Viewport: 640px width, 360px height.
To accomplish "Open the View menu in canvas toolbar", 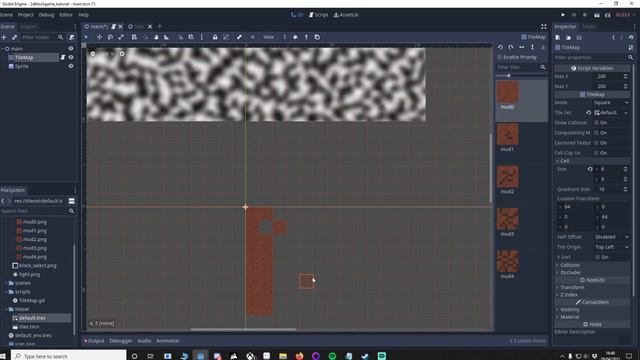I will (268, 37).
